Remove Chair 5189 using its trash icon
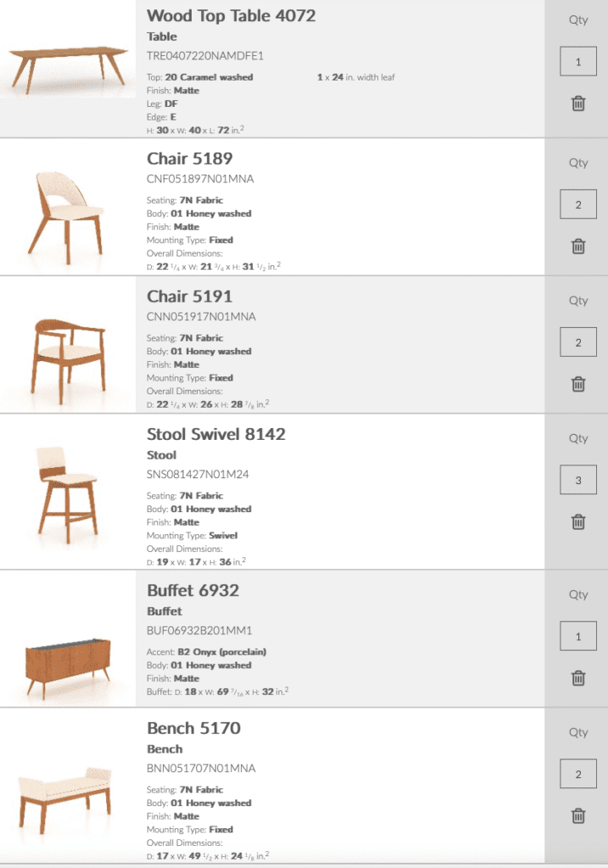Image resolution: width=608 pixels, height=868 pixels. coord(578,246)
